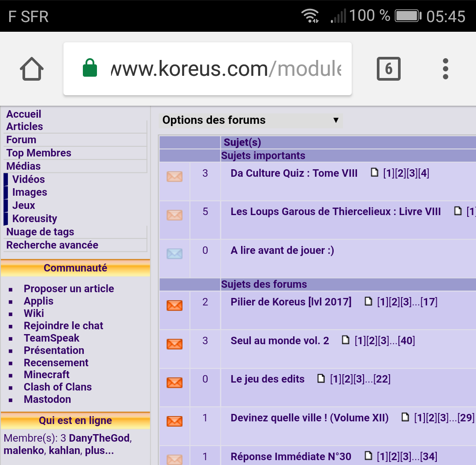476x465 pixels.
Task: Tap the browser home icon
Action: [32, 69]
